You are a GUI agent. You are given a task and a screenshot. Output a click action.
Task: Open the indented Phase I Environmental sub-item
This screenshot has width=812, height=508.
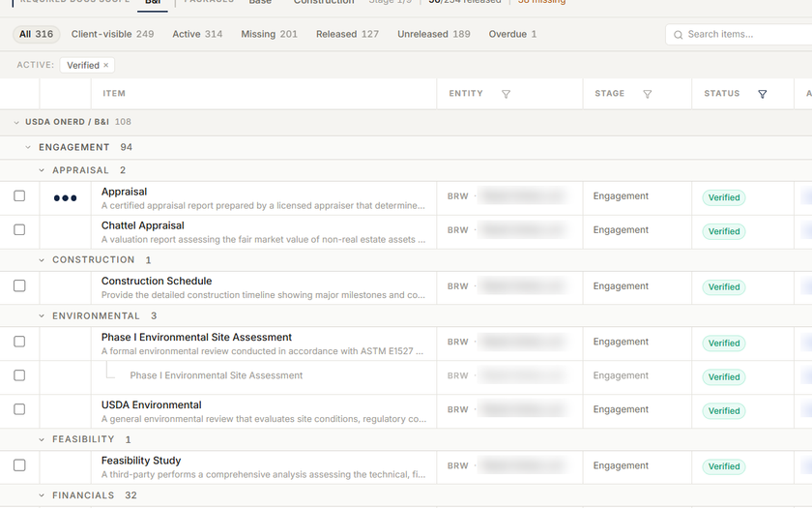[x=216, y=375]
